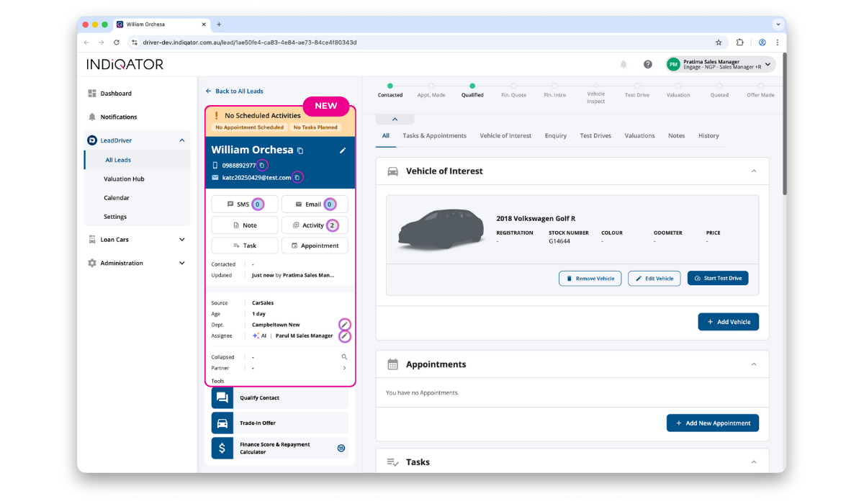Screen dimensions: 864x504
Task: Collapse the Vehicle of Interest section
Action: (x=754, y=171)
